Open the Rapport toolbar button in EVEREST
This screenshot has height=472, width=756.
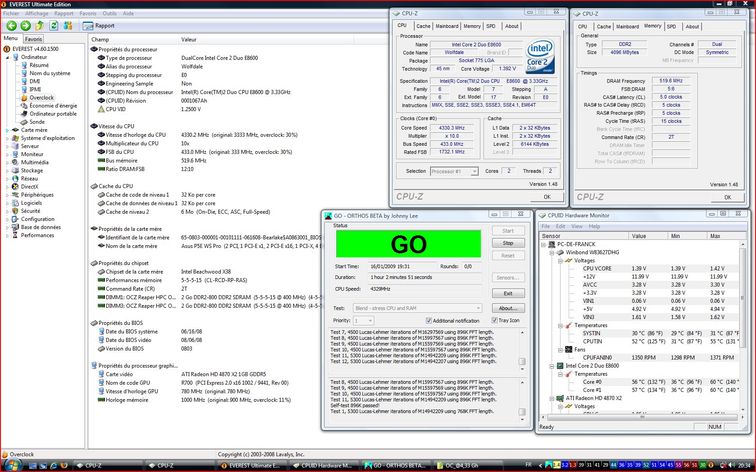point(100,26)
